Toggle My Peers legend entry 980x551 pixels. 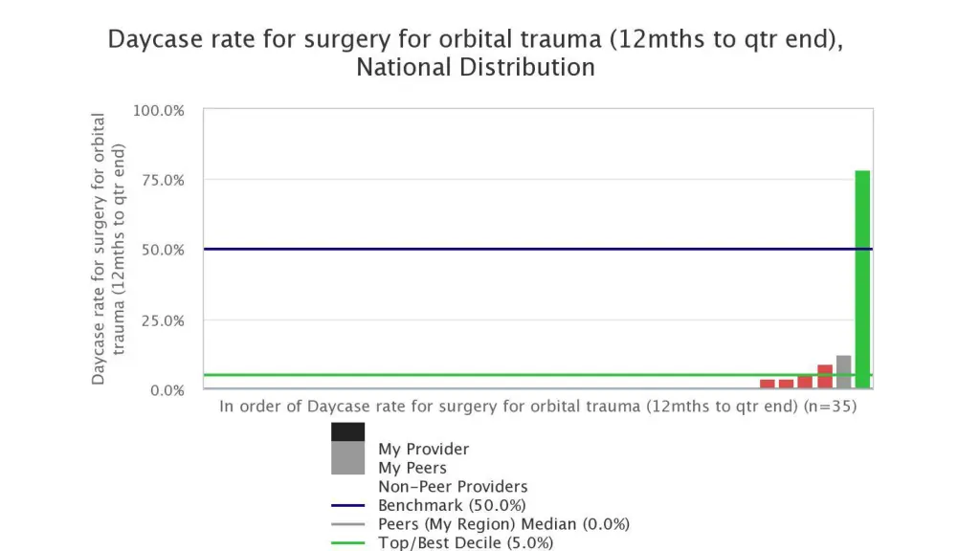click(412, 468)
